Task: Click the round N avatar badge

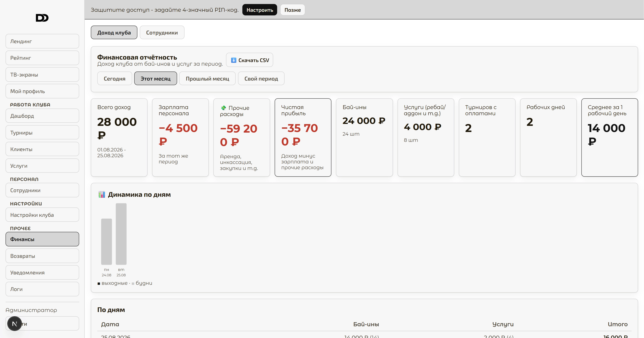Action: [14, 324]
